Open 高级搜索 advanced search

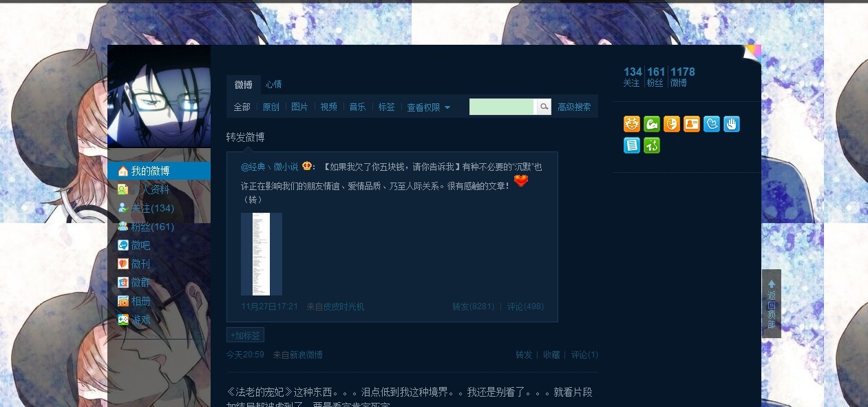[x=574, y=107]
